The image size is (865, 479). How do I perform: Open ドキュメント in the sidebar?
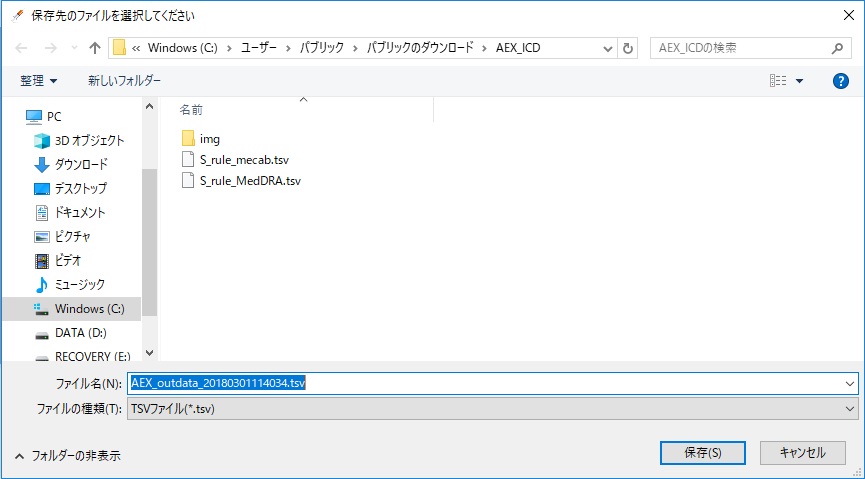click(79, 212)
